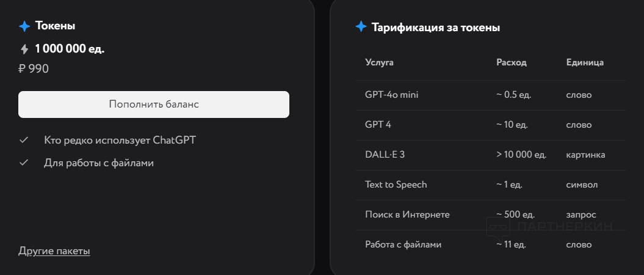Click the Единица column header
The image size is (644, 275).
585,62
